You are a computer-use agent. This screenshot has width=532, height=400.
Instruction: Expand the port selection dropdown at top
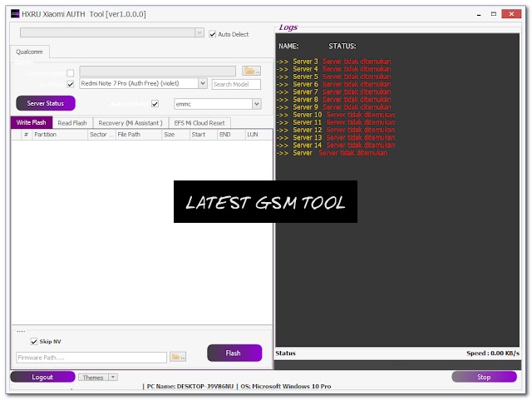point(199,32)
